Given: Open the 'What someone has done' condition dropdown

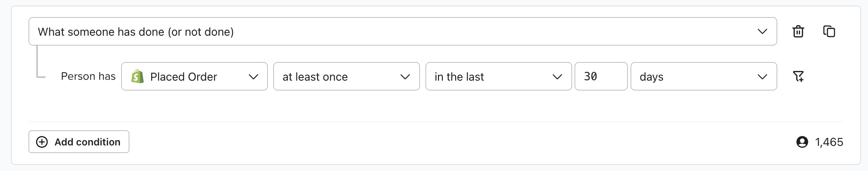Looking at the screenshot, I should click(403, 31).
